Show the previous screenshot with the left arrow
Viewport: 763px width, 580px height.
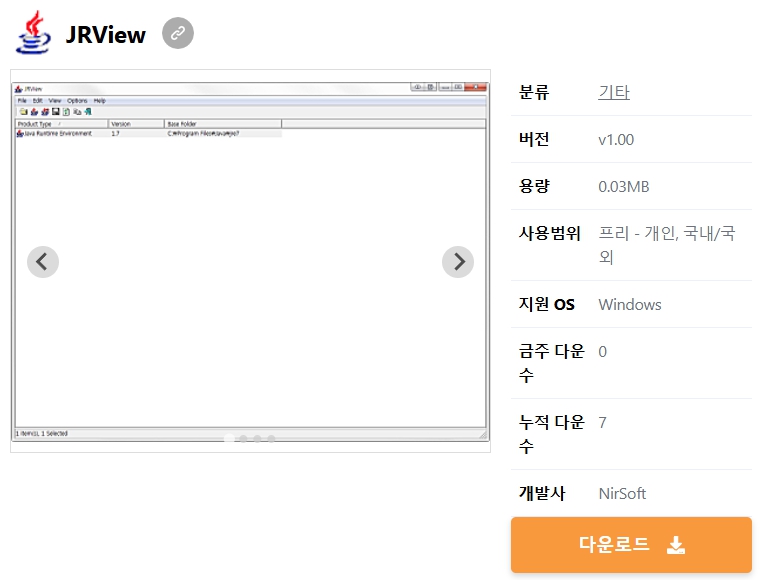(x=43, y=262)
